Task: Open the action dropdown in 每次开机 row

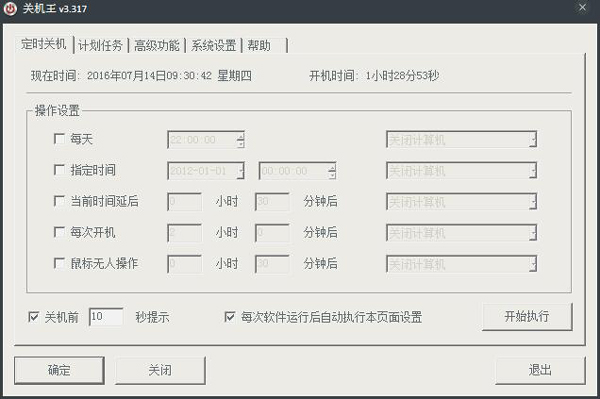Action: (462, 233)
